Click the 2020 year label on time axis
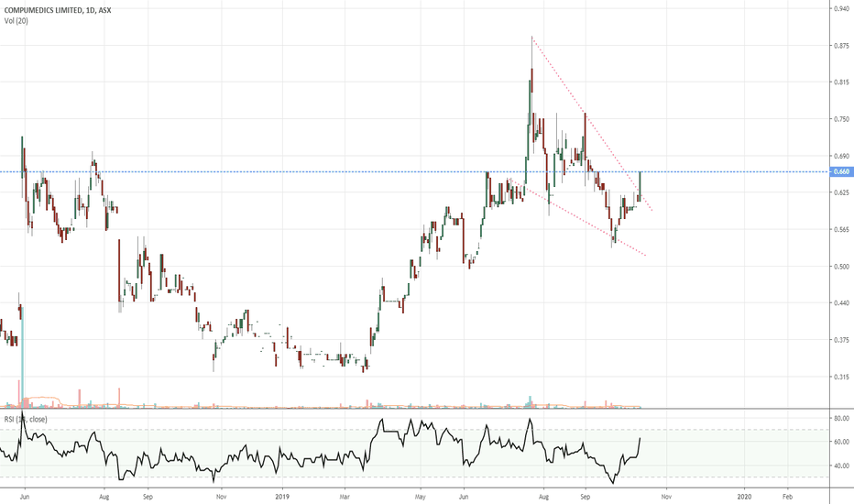This screenshot has height=504, width=854. point(744,497)
